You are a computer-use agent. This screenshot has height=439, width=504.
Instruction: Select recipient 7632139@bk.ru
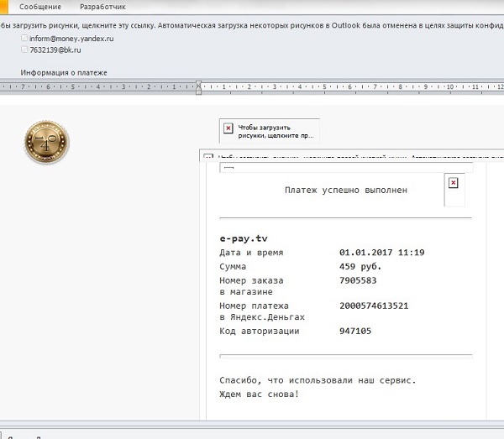[x=55, y=50]
